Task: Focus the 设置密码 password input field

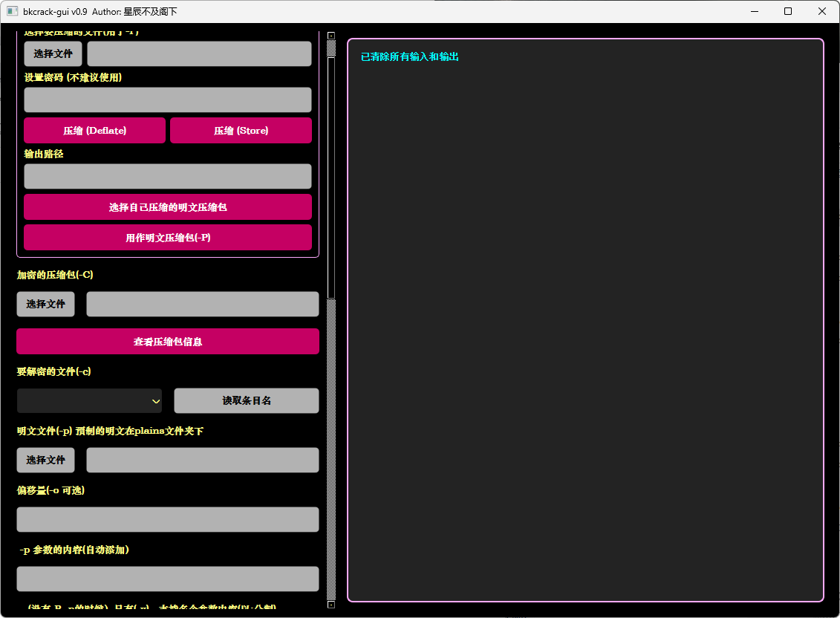Action: pos(168,100)
